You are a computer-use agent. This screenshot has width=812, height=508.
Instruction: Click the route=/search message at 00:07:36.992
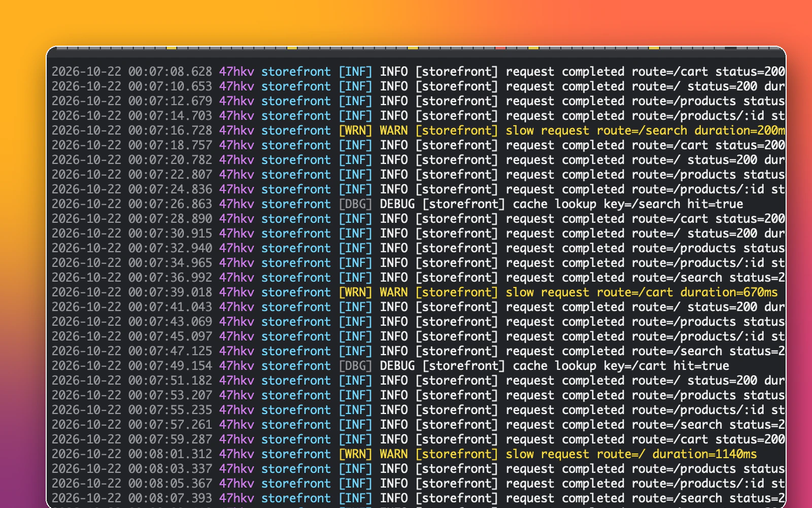click(646, 278)
